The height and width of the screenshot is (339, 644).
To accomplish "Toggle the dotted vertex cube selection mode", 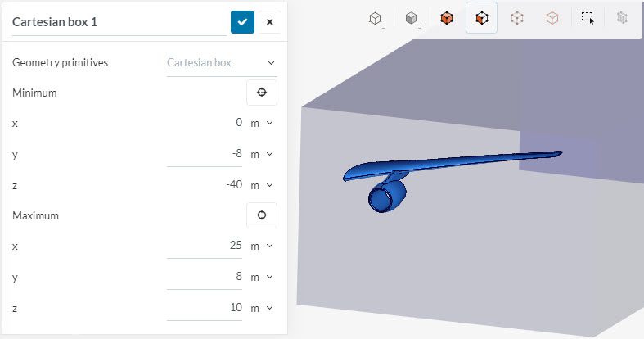I will (516, 18).
